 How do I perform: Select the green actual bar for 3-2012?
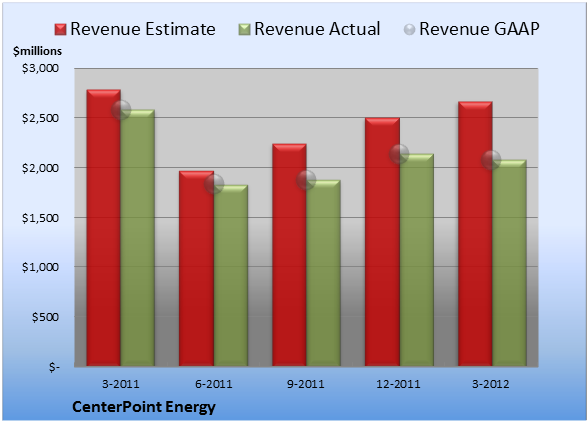coord(509,263)
